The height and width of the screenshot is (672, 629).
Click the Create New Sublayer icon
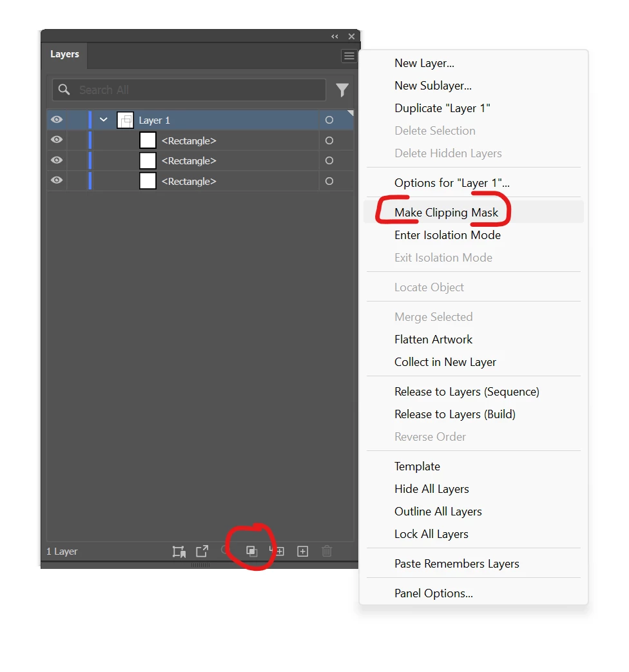point(277,551)
